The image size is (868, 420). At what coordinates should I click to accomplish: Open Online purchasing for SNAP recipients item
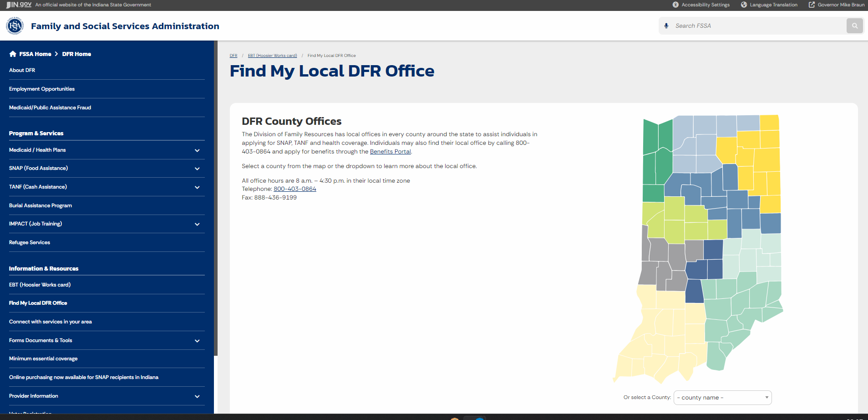[x=84, y=377]
